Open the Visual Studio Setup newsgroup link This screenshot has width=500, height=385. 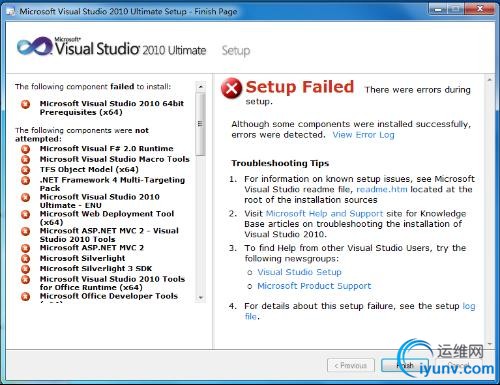point(299,272)
